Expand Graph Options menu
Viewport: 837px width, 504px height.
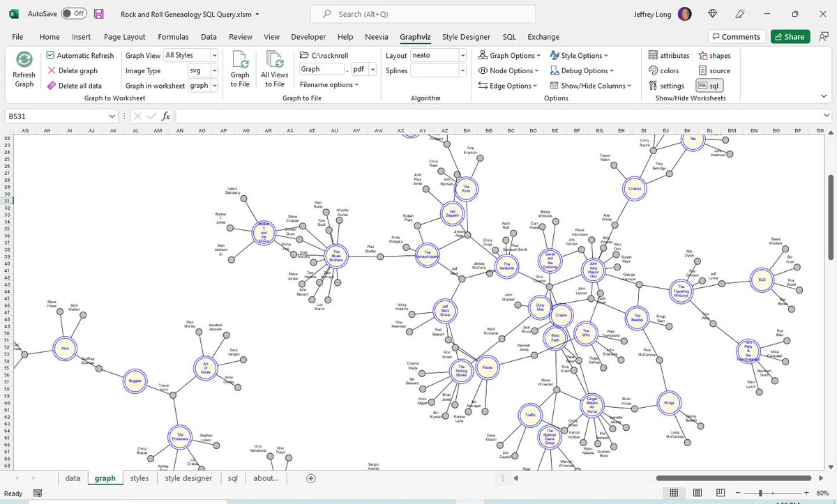tap(509, 55)
